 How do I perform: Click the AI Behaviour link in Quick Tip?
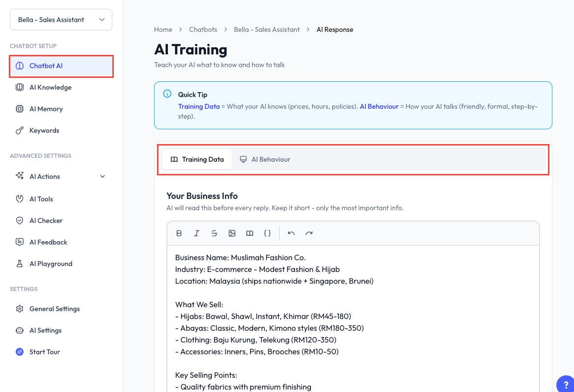[379, 106]
